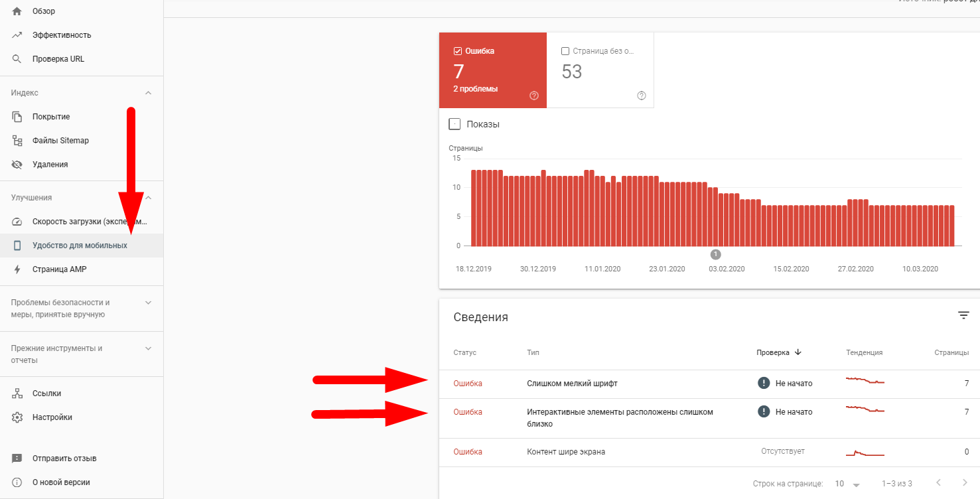Select Удобство для мобильных item

pos(82,246)
